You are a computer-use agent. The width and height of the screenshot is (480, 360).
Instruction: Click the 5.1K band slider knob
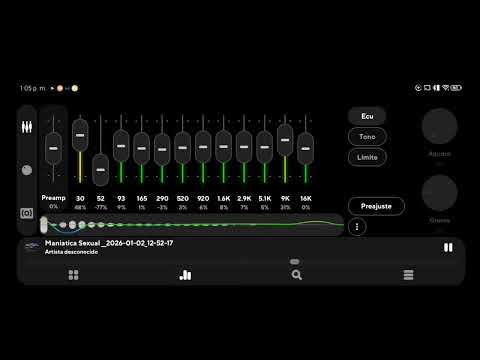coord(265,147)
